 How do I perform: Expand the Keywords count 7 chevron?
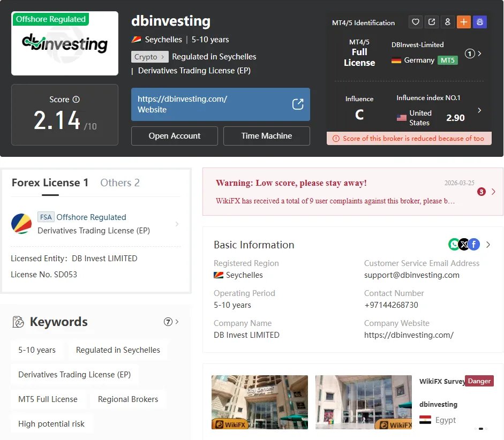click(177, 322)
